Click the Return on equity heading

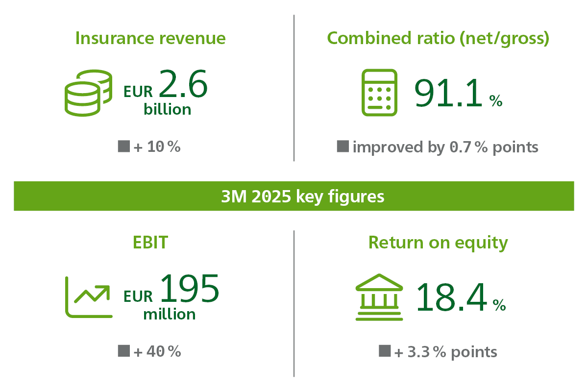(438, 243)
